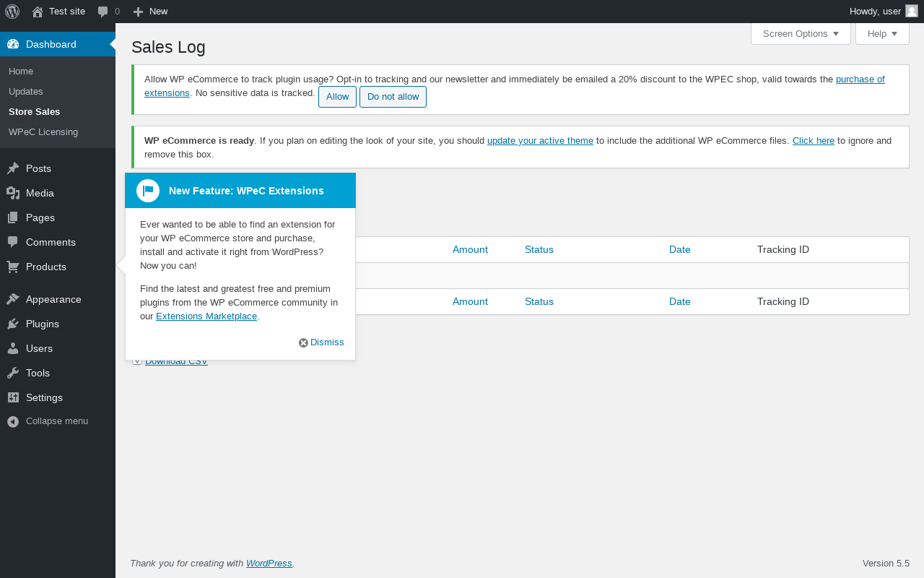The image size is (924, 578).
Task: Dismiss the WPeC Extensions feature popup
Action: (322, 342)
